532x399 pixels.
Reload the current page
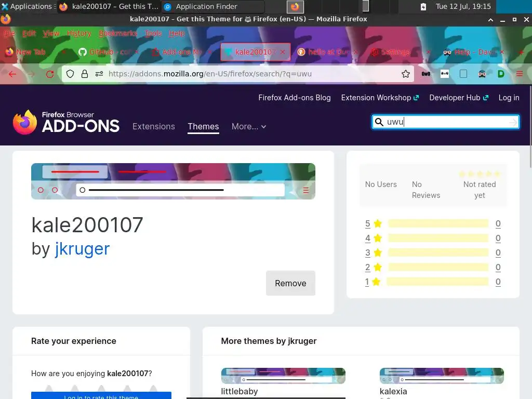click(50, 74)
